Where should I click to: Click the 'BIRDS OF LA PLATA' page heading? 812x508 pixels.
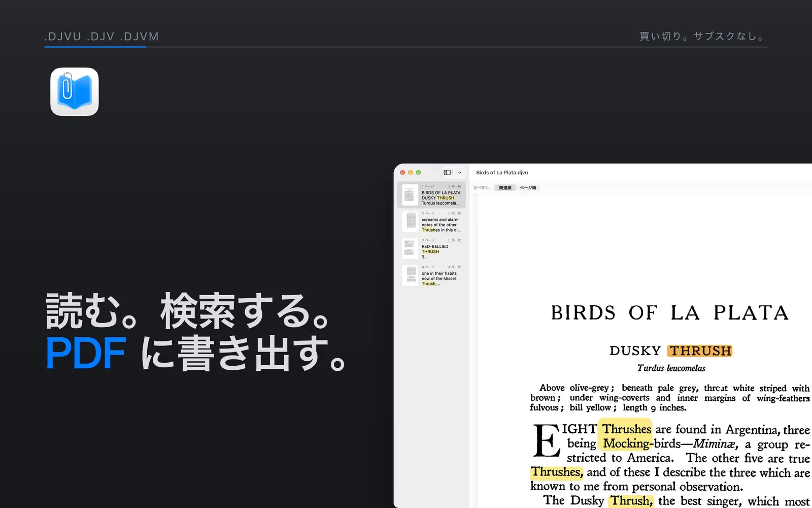(x=670, y=313)
